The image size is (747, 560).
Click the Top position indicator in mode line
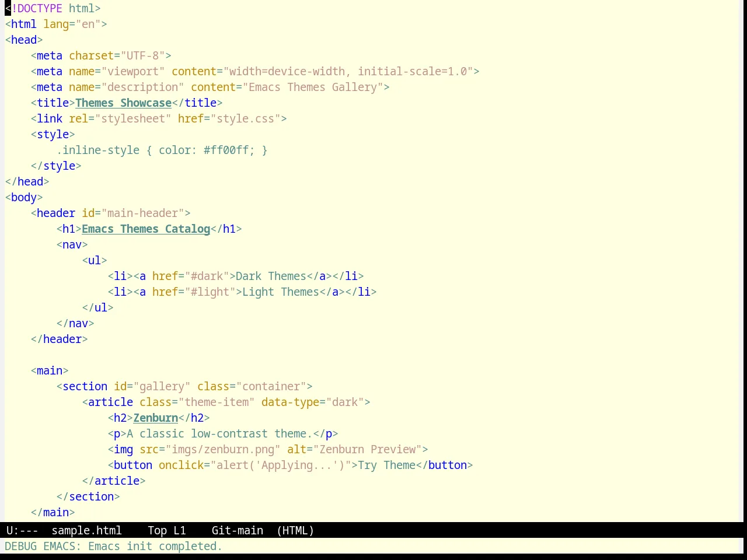click(x=157, y=530)
